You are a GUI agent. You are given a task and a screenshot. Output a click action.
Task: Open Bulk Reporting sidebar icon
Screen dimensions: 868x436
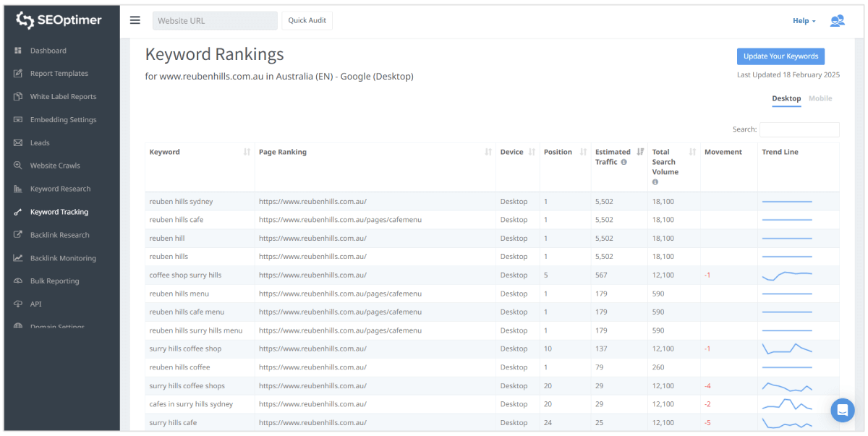pos(18,281)
